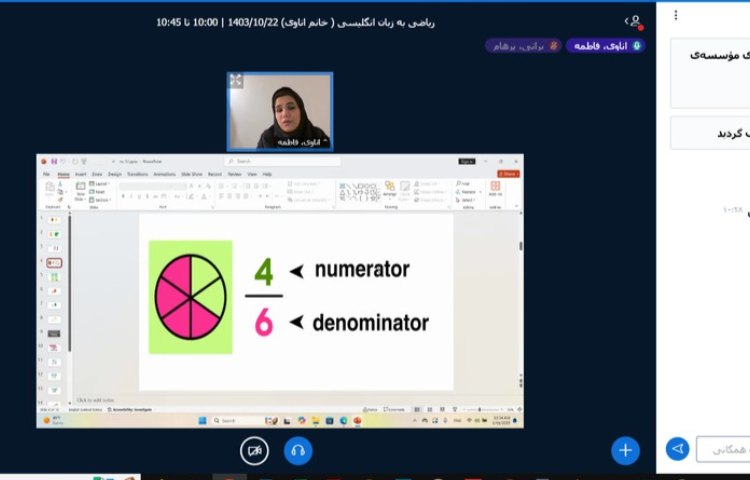Viewport: 750px width, 480px height.
Task: Click the blue headphones audio button
Action: tap(298, 451)
